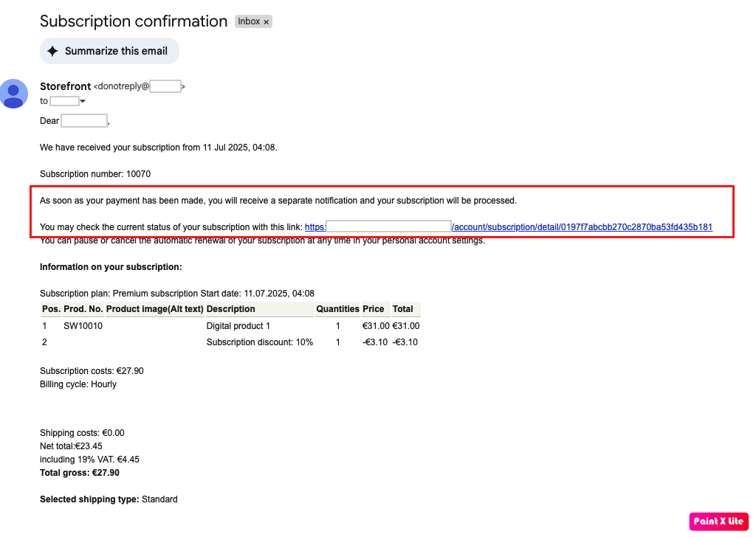Click the Subscription discount 10% row
Image resolution: width=756 pixels, height=537 pixels.
(259, 342)
